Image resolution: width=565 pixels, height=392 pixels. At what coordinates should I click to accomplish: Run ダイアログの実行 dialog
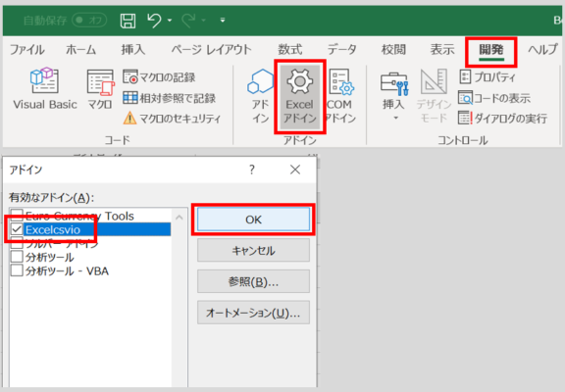click(502, 118)
